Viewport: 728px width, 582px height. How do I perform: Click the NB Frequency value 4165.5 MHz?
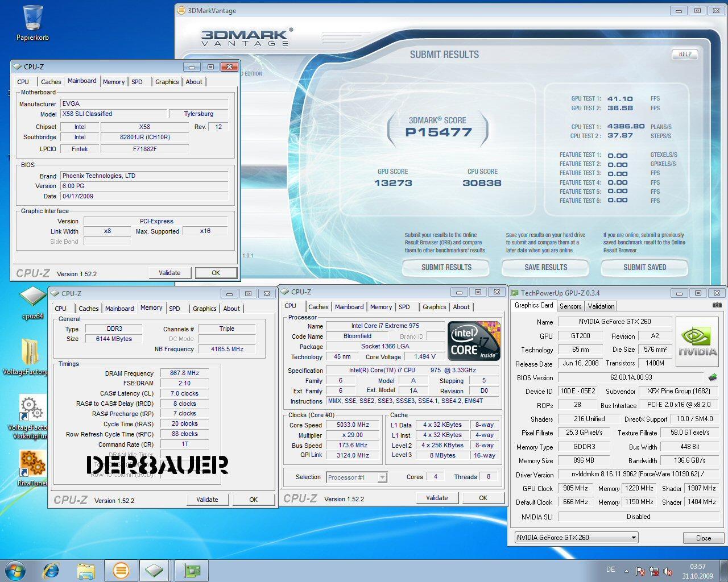coord(227,349)
